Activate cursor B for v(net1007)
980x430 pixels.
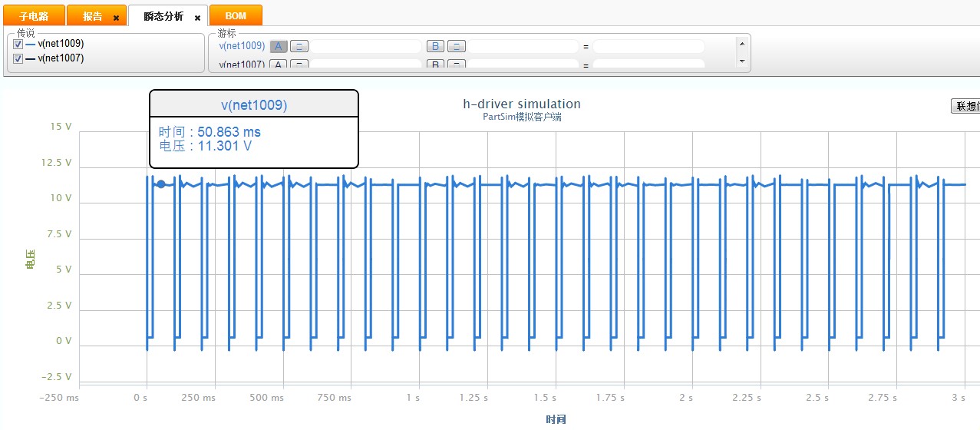[x=435, y=64]
